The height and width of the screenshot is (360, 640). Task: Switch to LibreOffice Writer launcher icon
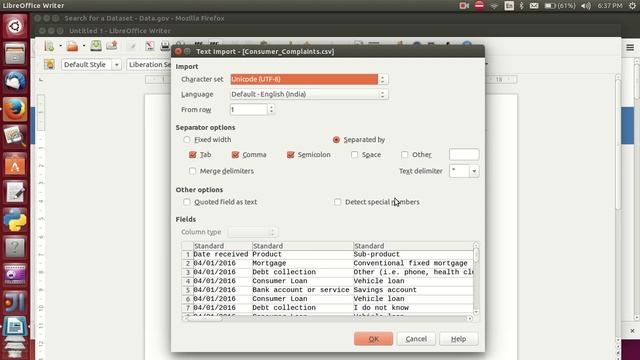pos(15,327)
